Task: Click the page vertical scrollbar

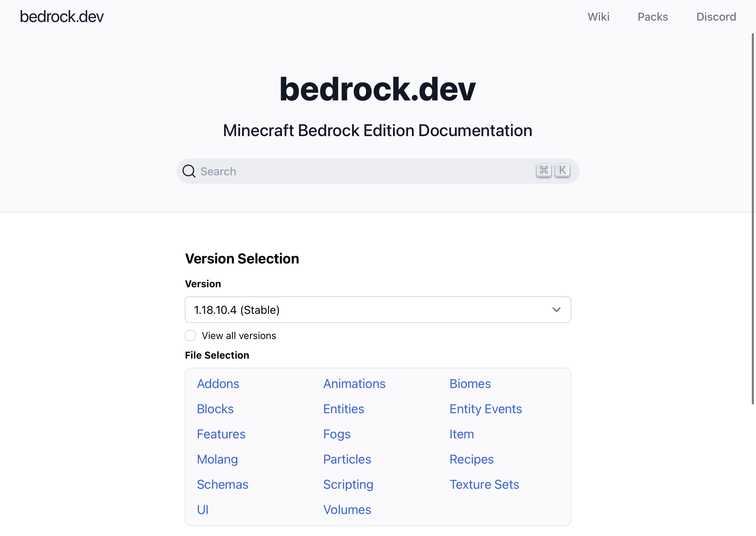Action: click(x=753, y=219)
